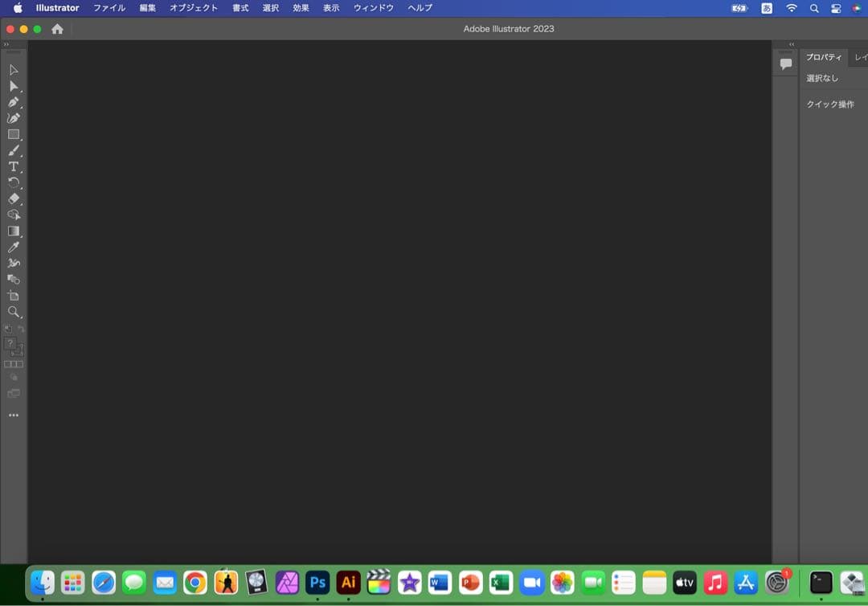Switch to the レイヤー panel tab
This screenshot has width=868, height=606.
pos(860,57)
